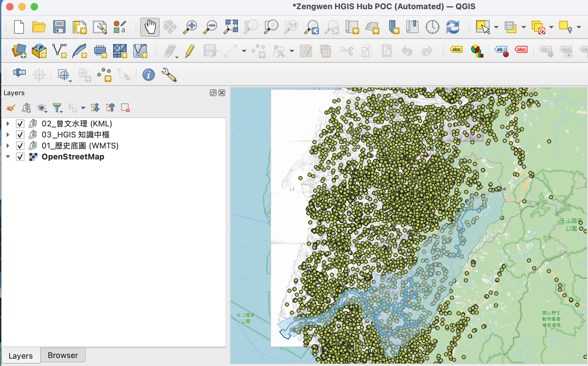Zoom to Full Extent of the map

pyautogui.click(x=230, y=27)
